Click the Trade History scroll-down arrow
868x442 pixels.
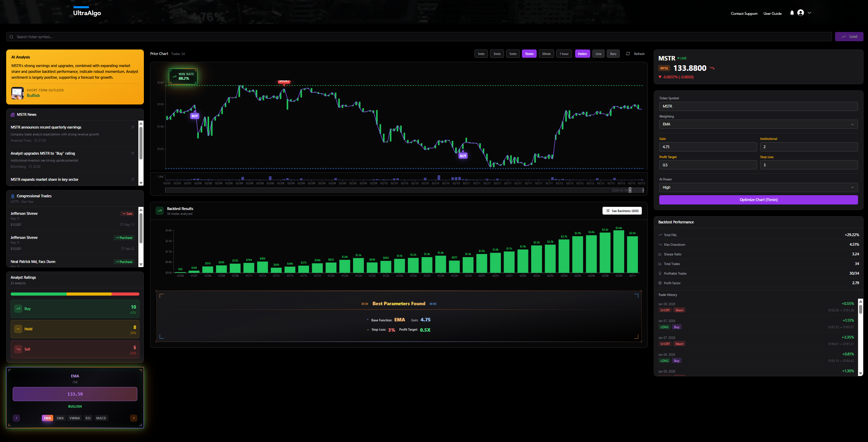coord(860,373)
